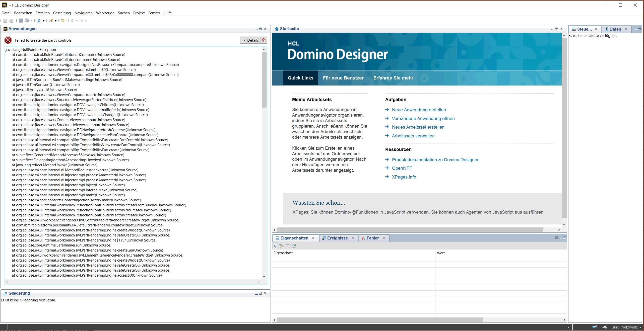Open the Büro (Netzwerk) location selector

click(x=626, y=327)
